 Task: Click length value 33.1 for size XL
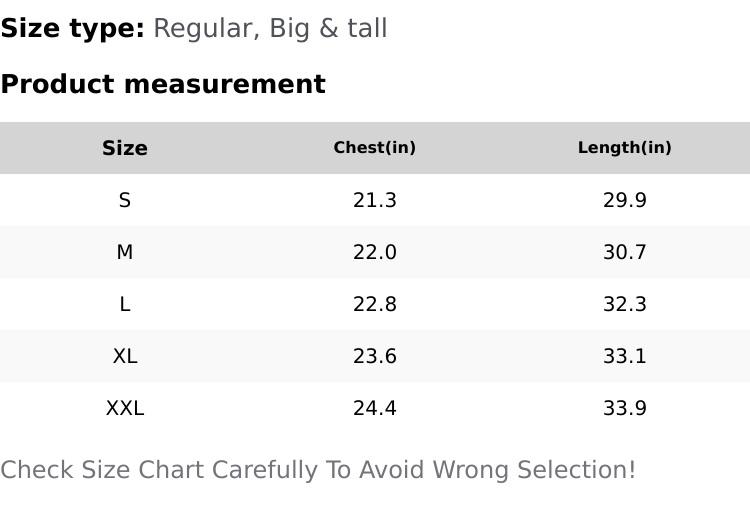pos(625,356)
